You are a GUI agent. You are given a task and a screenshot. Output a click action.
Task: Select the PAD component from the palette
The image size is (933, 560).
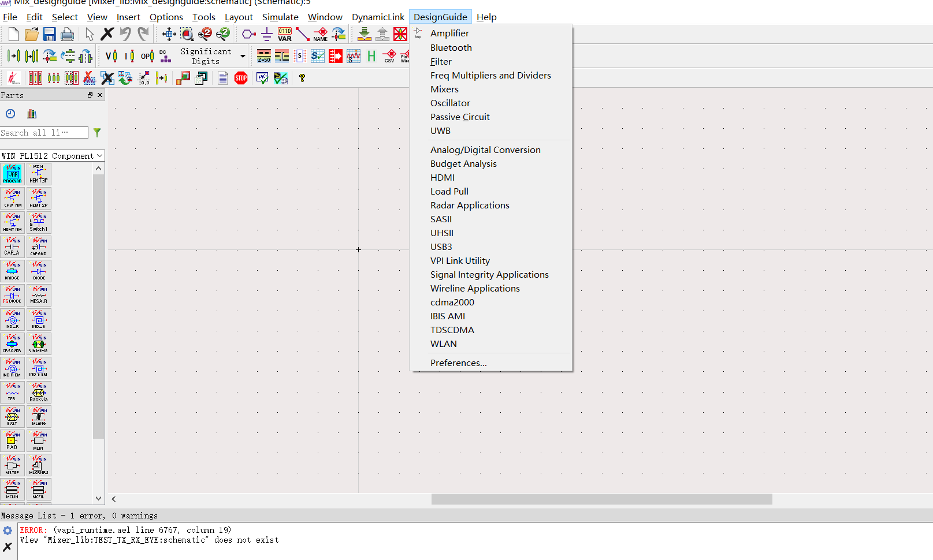[x=12, y=440]
